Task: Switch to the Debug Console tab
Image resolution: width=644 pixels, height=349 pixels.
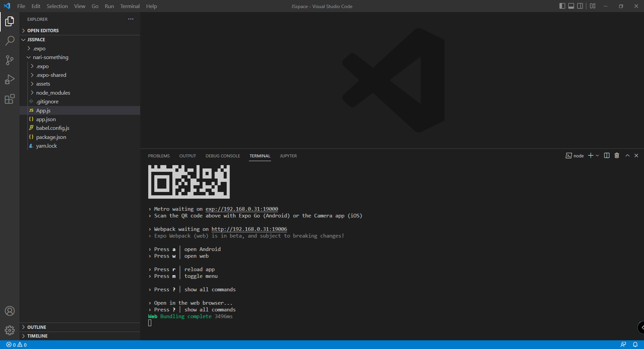Action: point(223,156)
